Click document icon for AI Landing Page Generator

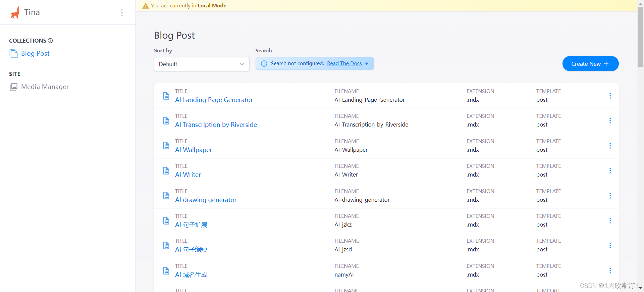click(x=166, y=96)
